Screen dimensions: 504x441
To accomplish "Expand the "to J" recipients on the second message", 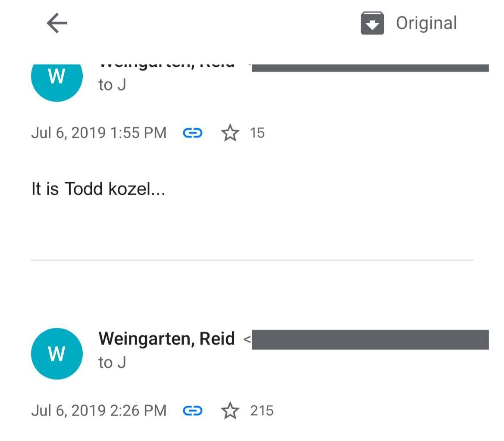I will [112, 363].
